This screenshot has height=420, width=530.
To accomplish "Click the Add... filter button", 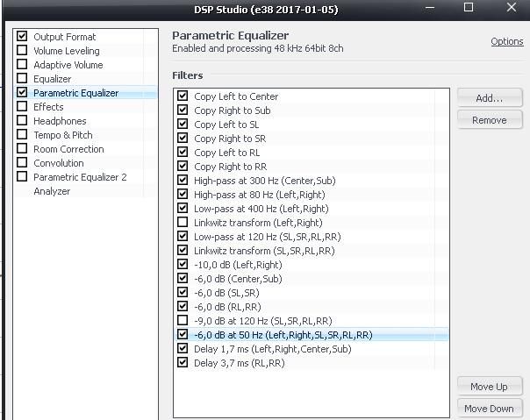I will (489, 98).
